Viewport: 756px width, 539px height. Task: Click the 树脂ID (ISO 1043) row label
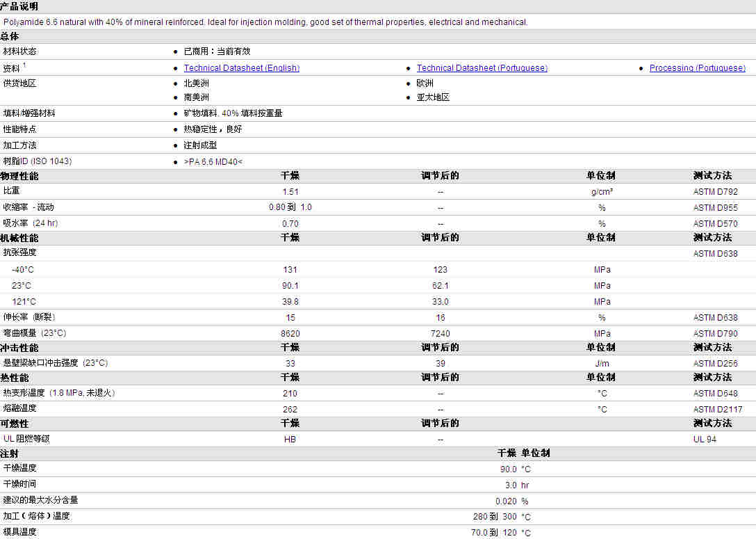point(37,161)
